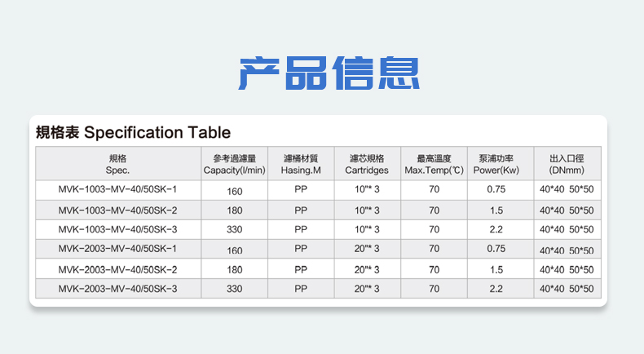The height and width of the screenshot is (354, 644).
Task: Select cartridges 20"* 3 in MVK-2003-MV-40/50SK-2 row
Action: (x=367, y=269)
